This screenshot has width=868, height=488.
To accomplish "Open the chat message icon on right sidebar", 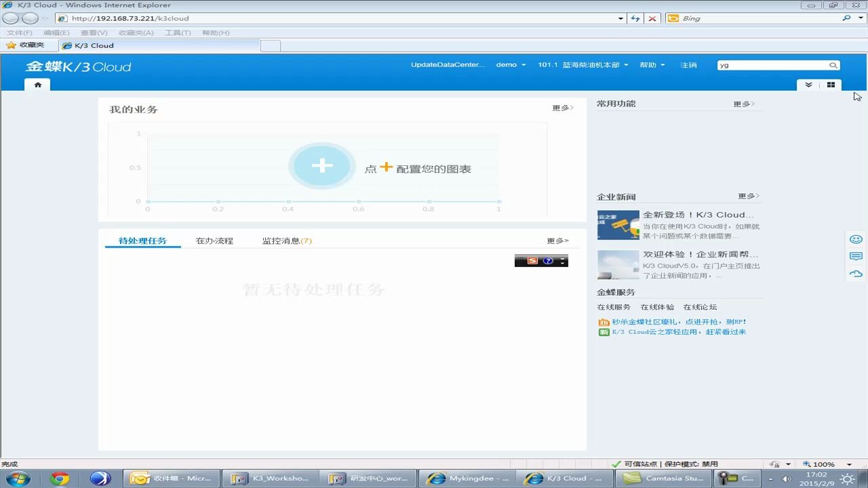I will pos(856,256).
